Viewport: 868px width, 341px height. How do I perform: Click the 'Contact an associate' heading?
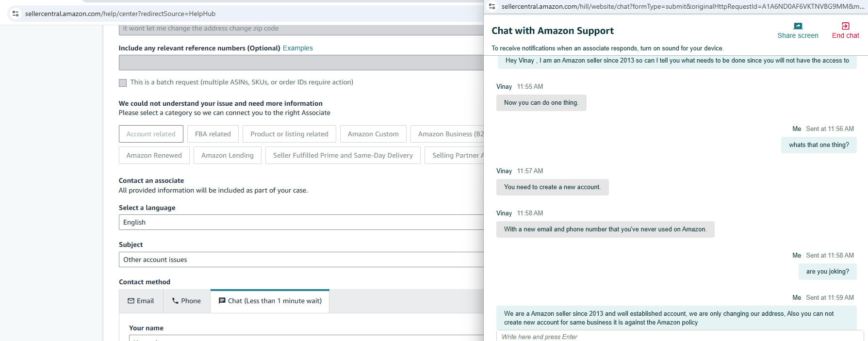coord(151,180)
